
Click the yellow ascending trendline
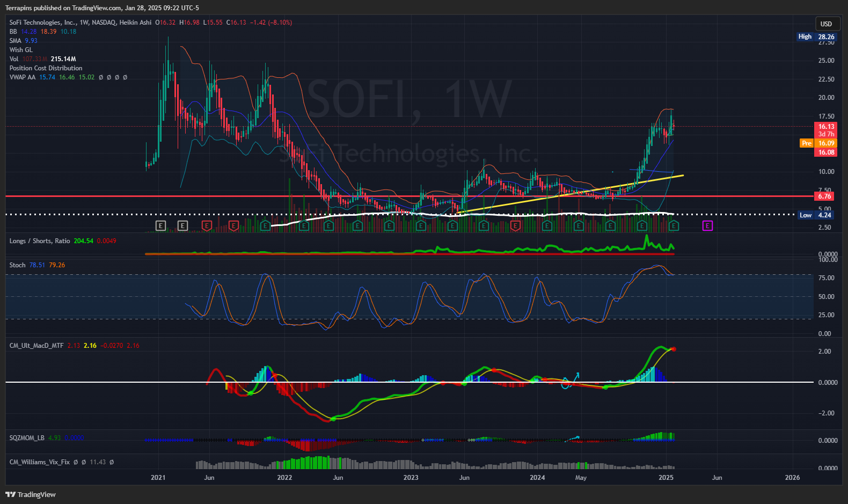(572, 194)
